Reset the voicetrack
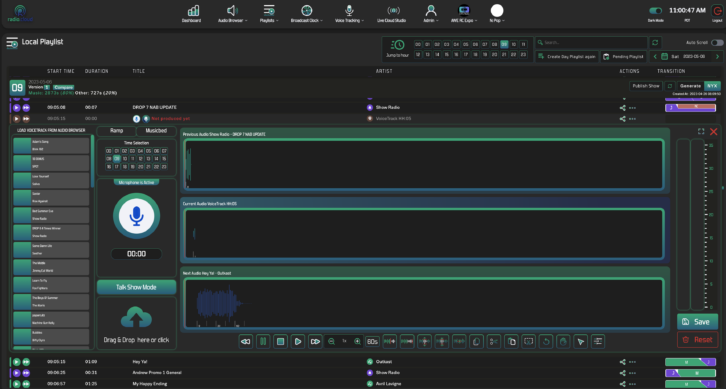The width and height of the screenshot is (726, 389). point(697,339)
